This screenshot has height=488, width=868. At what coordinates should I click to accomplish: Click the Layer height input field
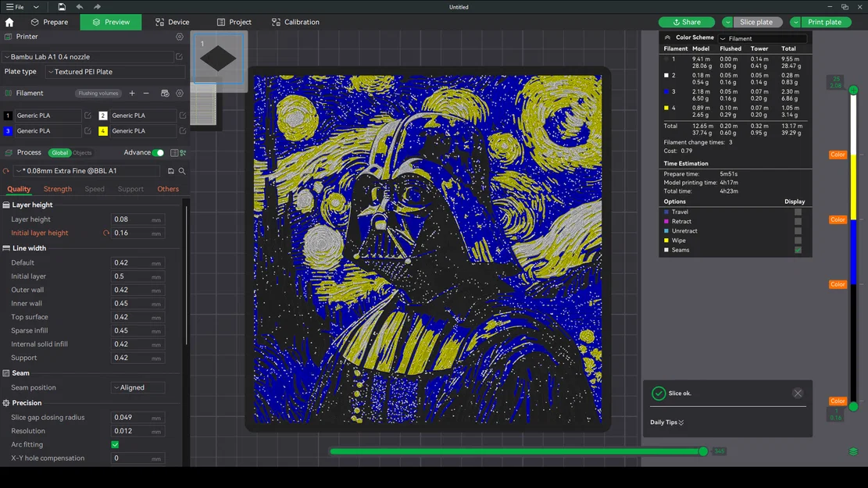138,219
